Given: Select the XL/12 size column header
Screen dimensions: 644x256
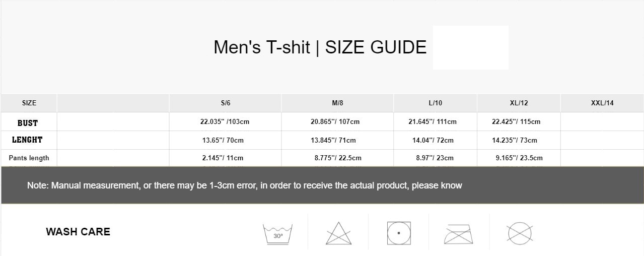Looking at the screenshot, I should [519, 103].
